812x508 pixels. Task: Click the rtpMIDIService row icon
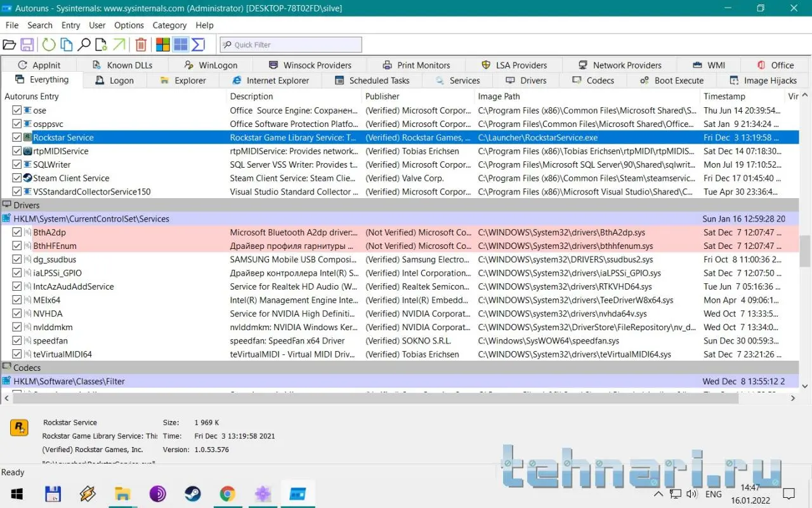click(27, 151)
